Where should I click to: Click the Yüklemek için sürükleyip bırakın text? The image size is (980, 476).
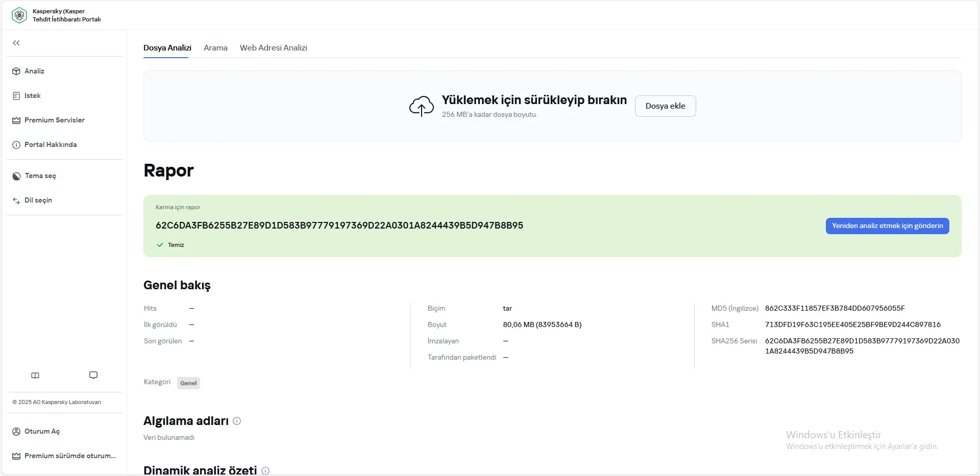coord(534,100)
